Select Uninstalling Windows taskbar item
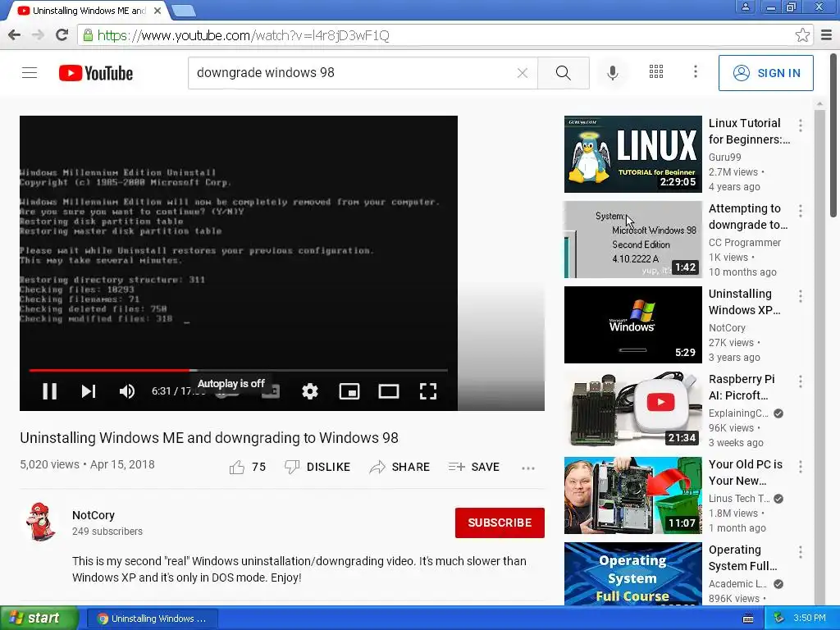This screenshot has height=630, width=840. click(x=152, y=619)
